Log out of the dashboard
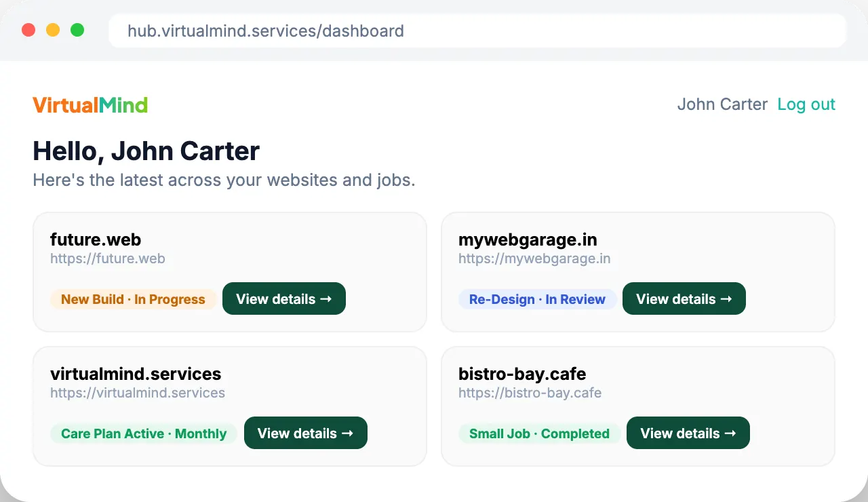 pyautogui.click(x=806, y=104)
